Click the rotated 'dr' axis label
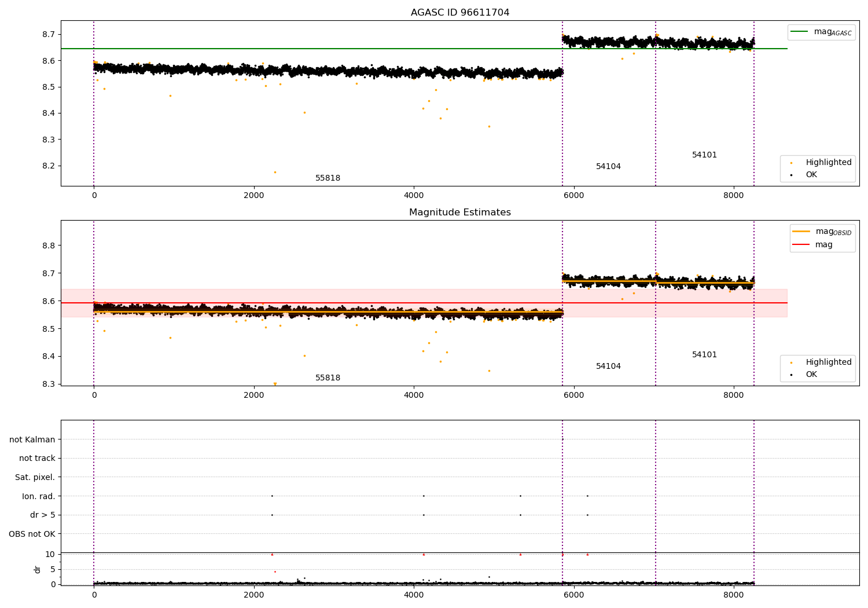This screenshot has width=868, height=608. pyautogui.click(x=38, y=569)
